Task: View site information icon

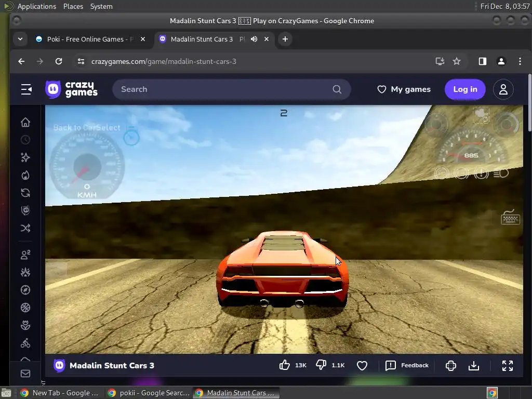Action: click(81, 61)
